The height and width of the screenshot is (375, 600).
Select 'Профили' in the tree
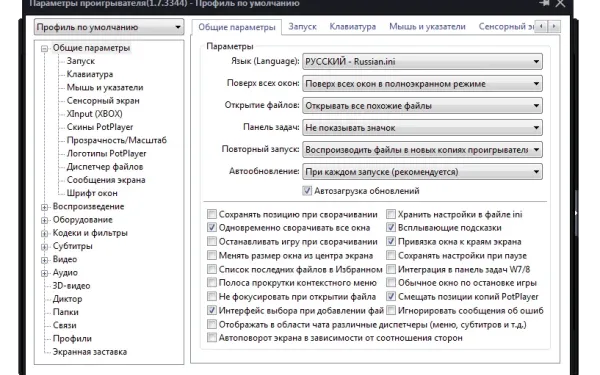point(72,339)
